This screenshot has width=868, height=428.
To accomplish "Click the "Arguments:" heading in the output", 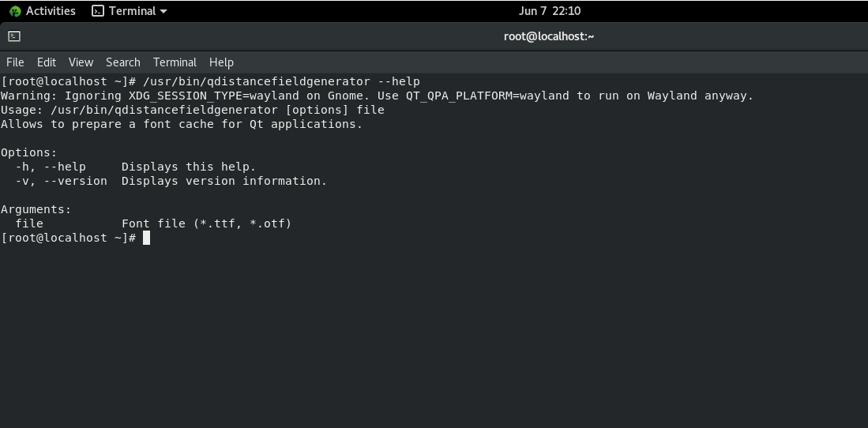I will [36, 209].
